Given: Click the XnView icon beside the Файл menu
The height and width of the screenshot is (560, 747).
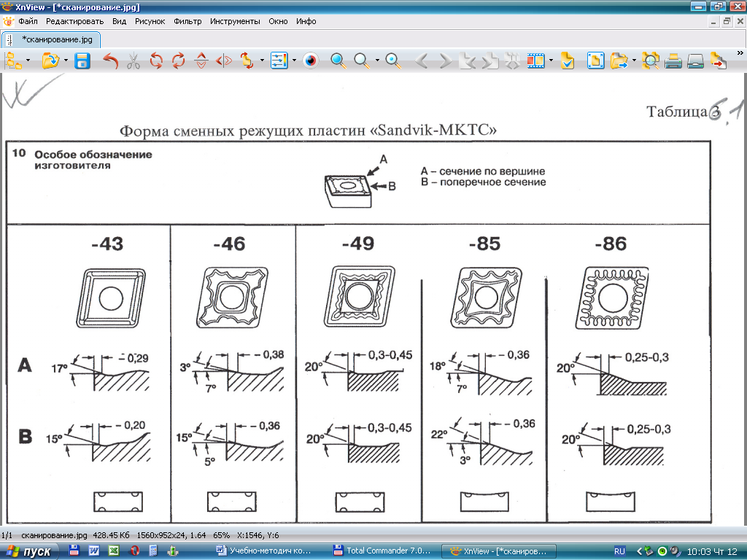Looking at the screenshot, I should coord(8,21).
